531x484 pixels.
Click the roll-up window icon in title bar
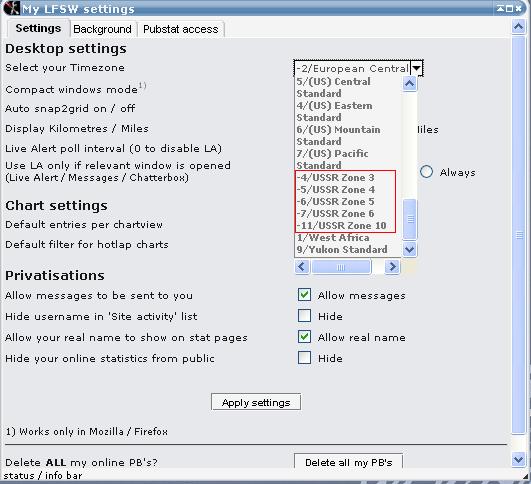[x=500, y=8]
